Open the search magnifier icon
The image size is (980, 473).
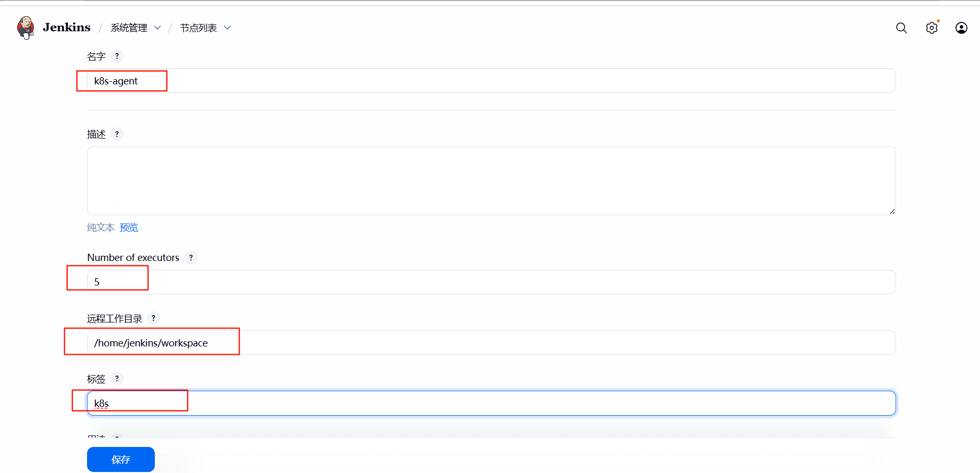(x=901, y=28)
